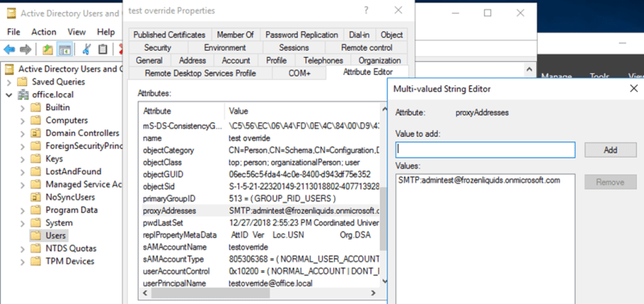Expand the Keys container

coord(23,158)
